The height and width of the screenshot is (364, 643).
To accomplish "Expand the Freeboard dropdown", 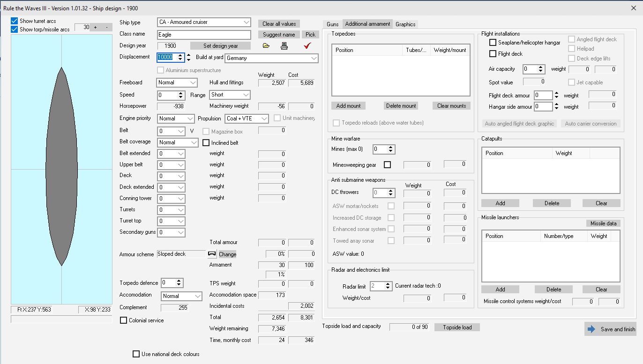I will click(177, 82).
